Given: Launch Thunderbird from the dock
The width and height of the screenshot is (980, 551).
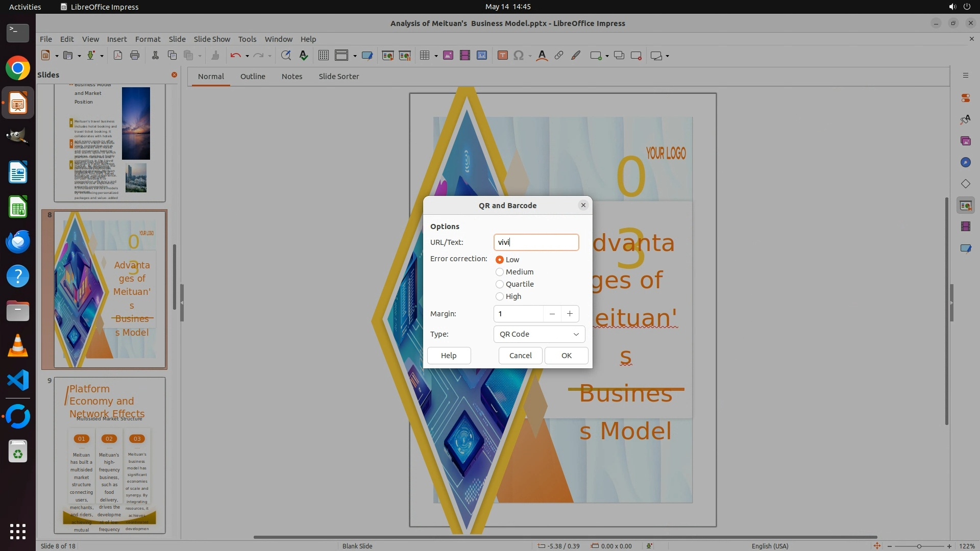Looking at the screenshot, I should click(18, 241).
